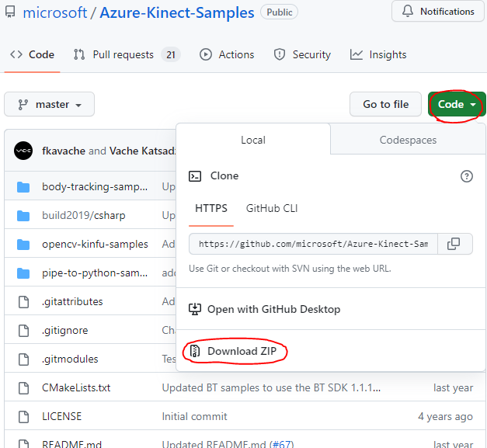Click Download ZIP
487x448 pixels.
[242, 351]
